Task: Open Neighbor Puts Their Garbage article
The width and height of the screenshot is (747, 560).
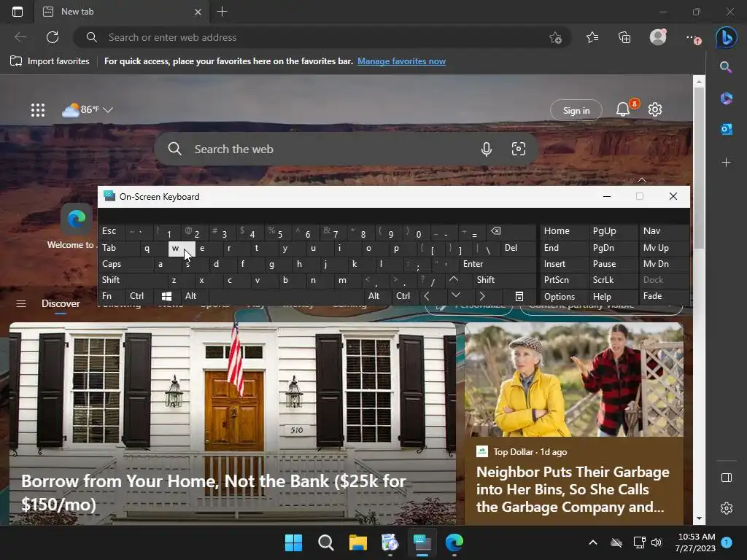Action: tap(573, 424)
